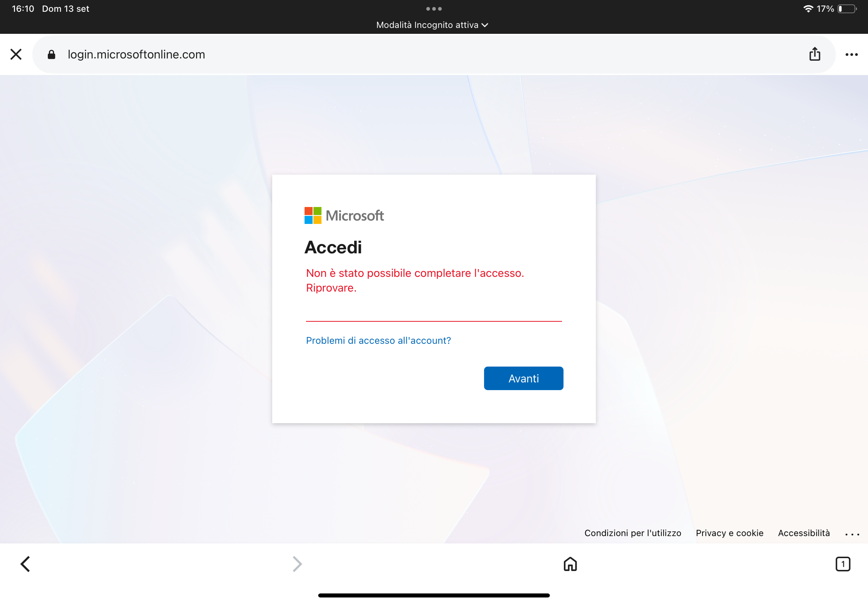Close the browser tab with X icon
The width and height of the screenshot is (868, 603).
pos(16,54)
